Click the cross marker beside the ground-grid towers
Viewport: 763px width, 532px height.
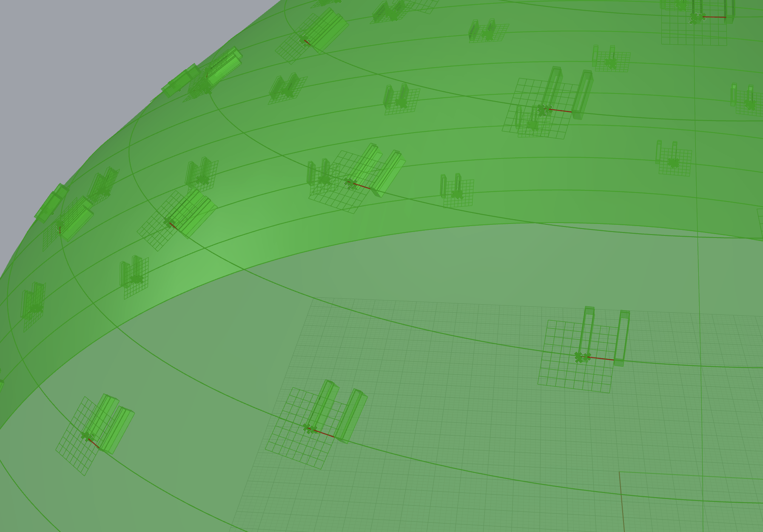582,357
